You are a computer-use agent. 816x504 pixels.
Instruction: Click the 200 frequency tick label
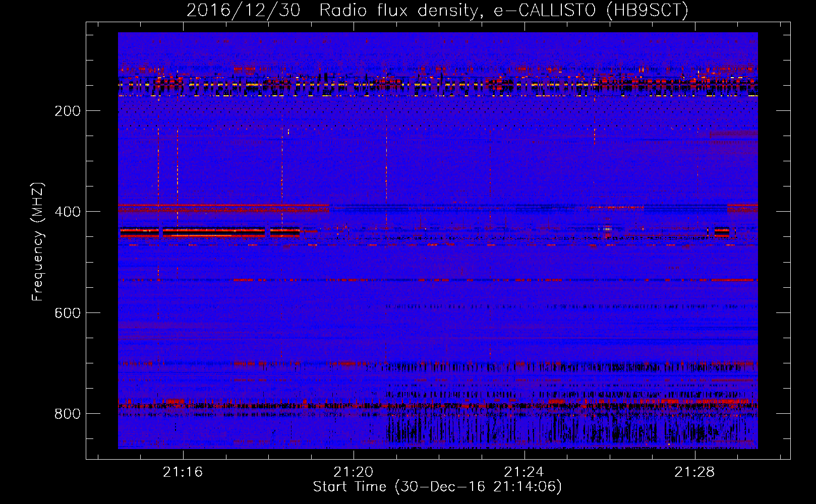point(68,111)
